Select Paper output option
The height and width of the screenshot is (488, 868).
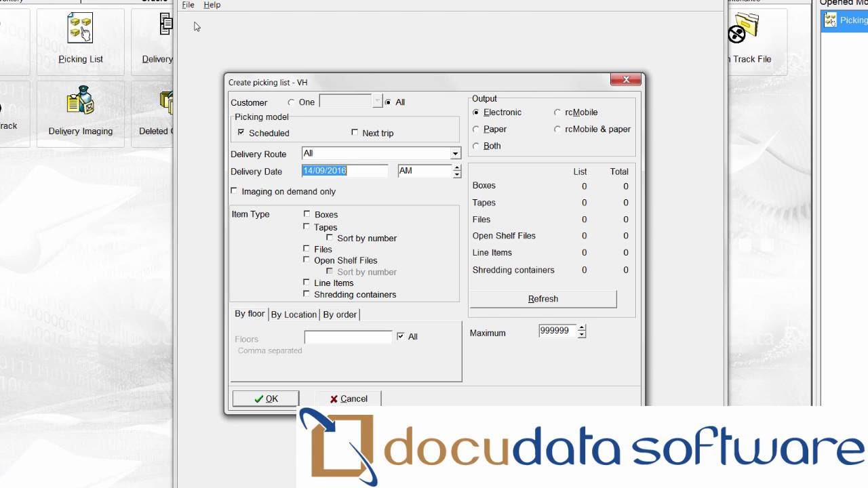pos(476,129)
